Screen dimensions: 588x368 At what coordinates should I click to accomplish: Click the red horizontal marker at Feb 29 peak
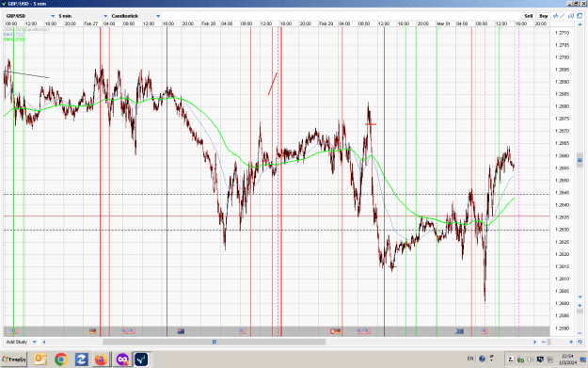371,124
